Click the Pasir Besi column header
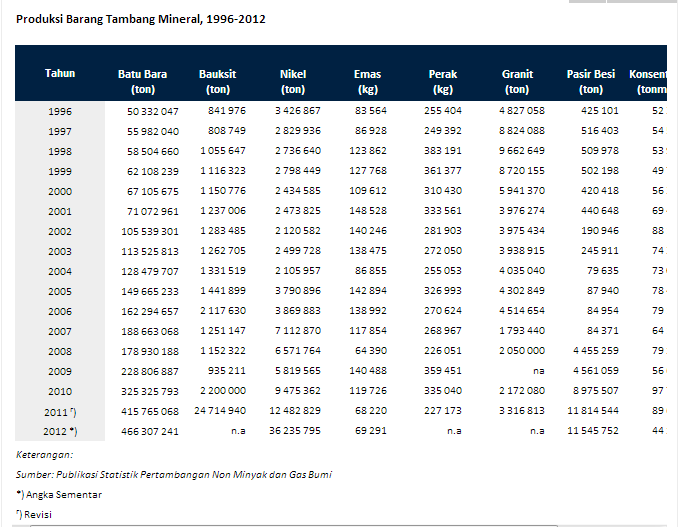This screenshot has width=681, height=527. click(591, 81)
